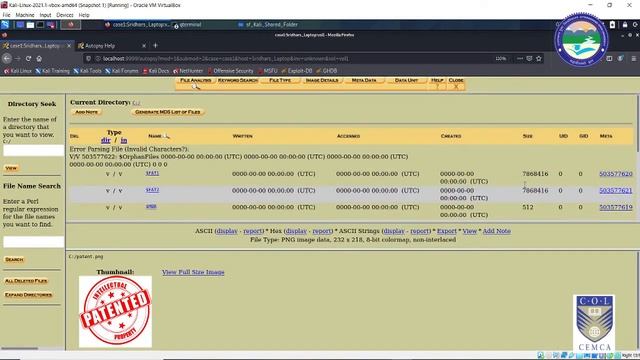Viewport: 640px width, 360px height.
Task: Open Meta Data tab
Action: 364,80
